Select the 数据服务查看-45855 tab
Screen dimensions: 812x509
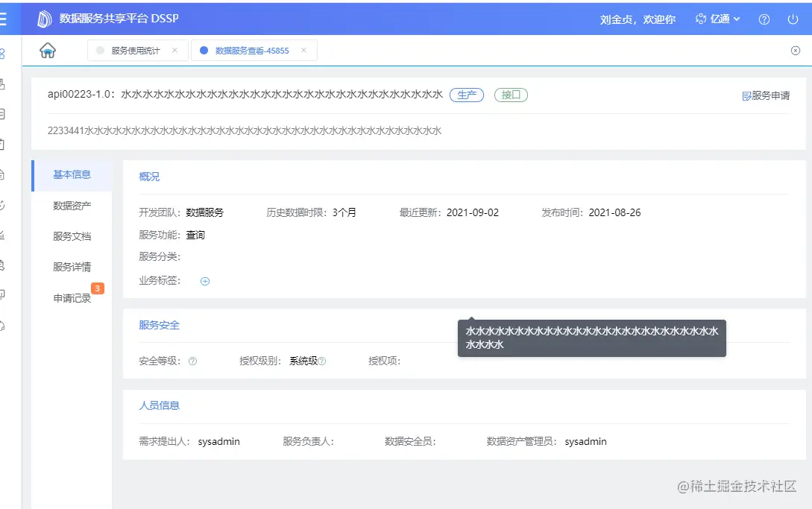point(252,50)
